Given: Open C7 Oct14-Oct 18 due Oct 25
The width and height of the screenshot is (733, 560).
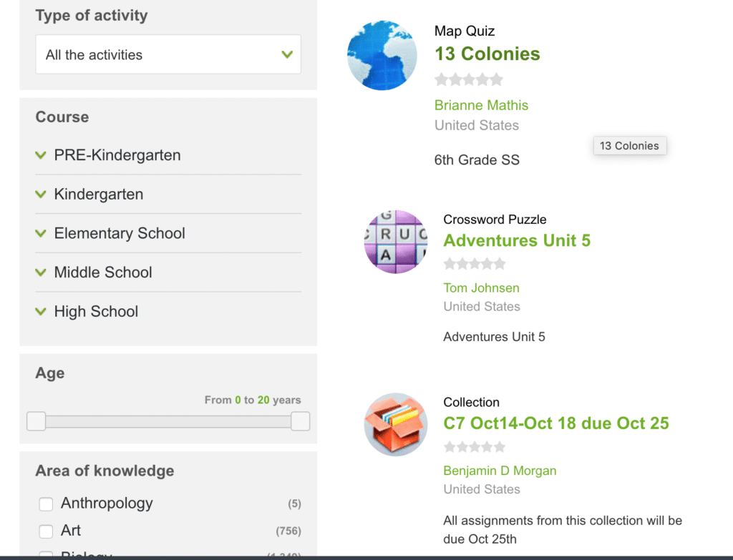Looking at the screenshot, I should point(556,423).
